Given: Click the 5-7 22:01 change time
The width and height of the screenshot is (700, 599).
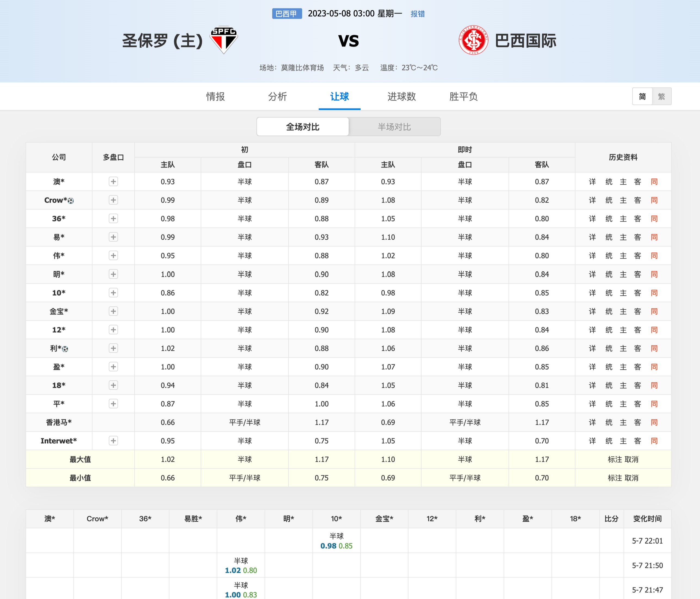Looking at the screenshot, I should (647, 541).
